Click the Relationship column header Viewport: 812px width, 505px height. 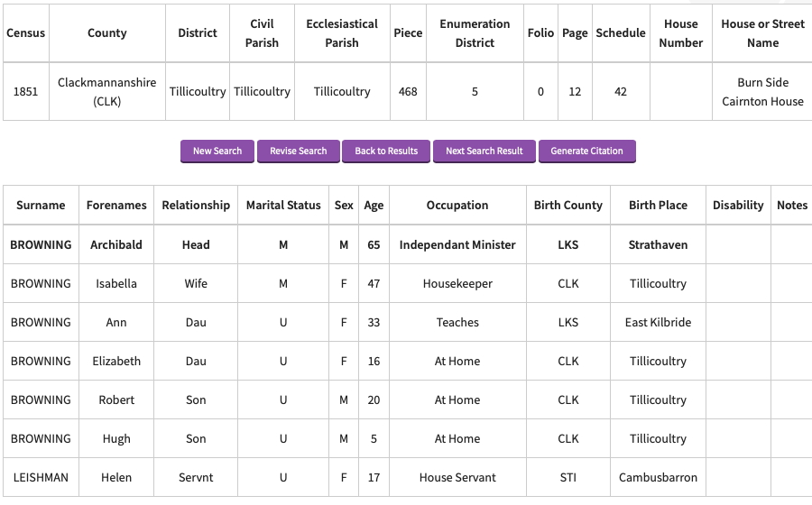196,205
